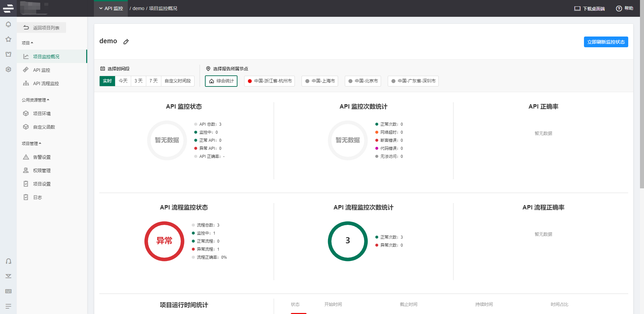Select node 中国-北京市

point(363,81)
